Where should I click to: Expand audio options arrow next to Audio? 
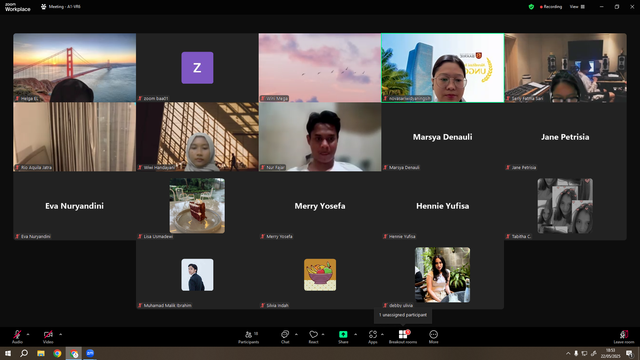click(28, 334)
